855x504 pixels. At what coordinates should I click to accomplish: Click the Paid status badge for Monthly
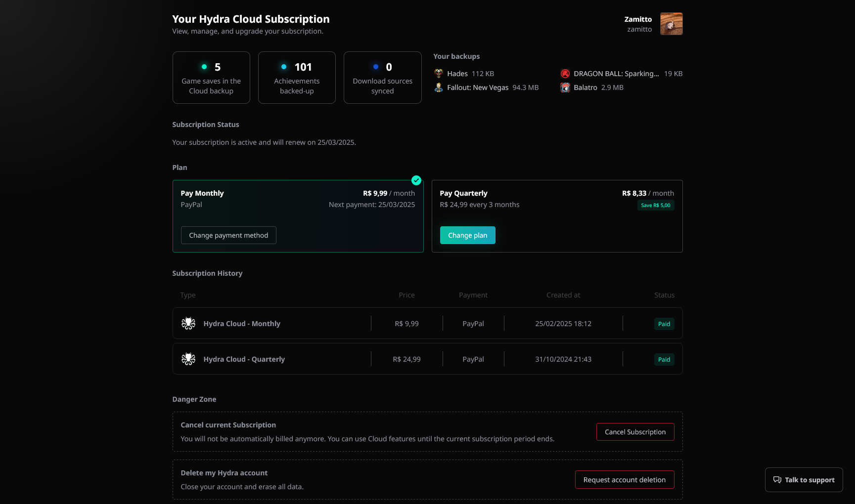click(x=664, y=324)
